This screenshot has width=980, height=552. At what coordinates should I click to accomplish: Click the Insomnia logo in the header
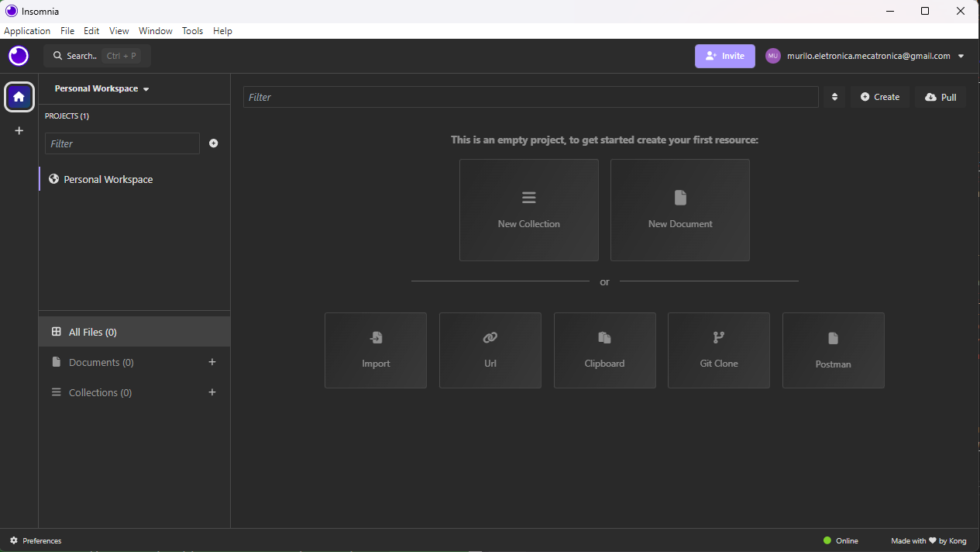tap(19, 56)
